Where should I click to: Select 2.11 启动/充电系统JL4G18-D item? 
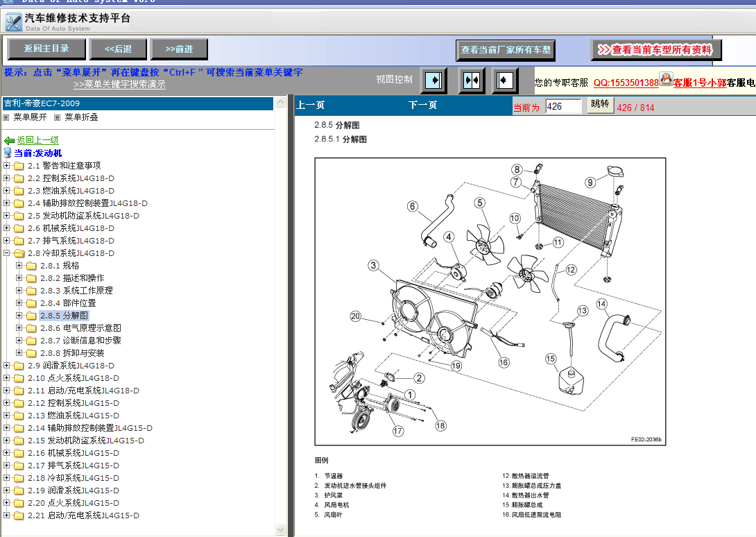83,391
